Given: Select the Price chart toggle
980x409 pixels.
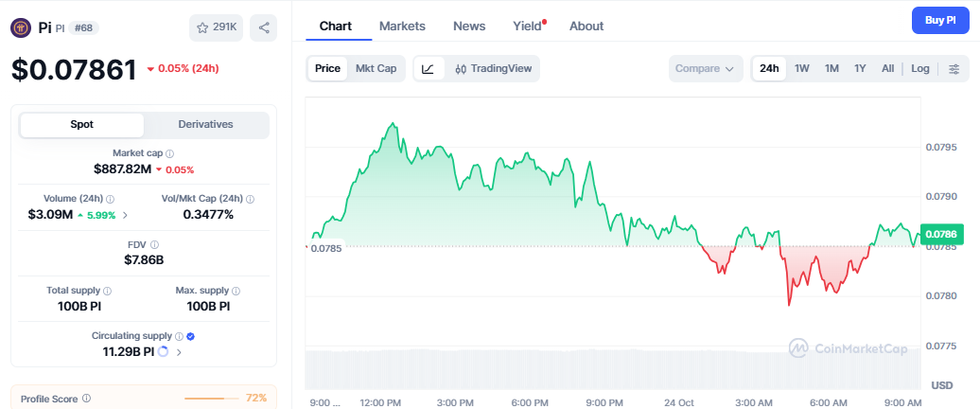Looking at the screenshot, I should pyautogui.click(x=327, y=69).
